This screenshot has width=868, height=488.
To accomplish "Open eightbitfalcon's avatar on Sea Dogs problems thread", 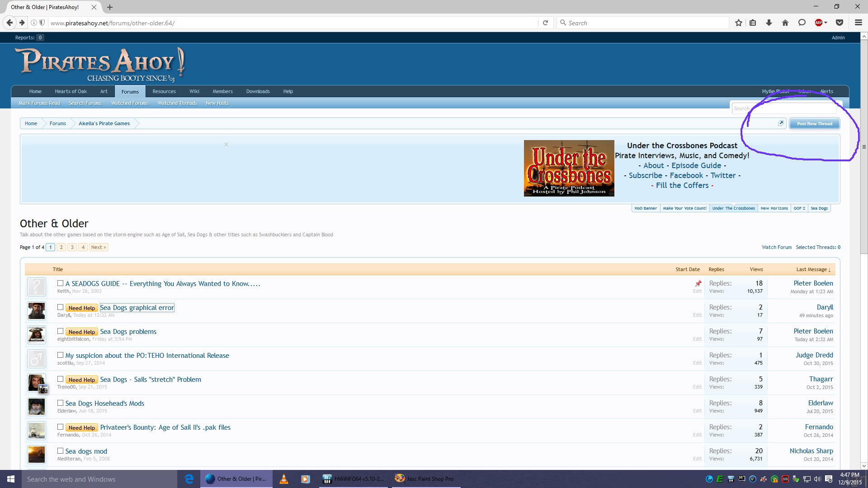I will point(37,335).
